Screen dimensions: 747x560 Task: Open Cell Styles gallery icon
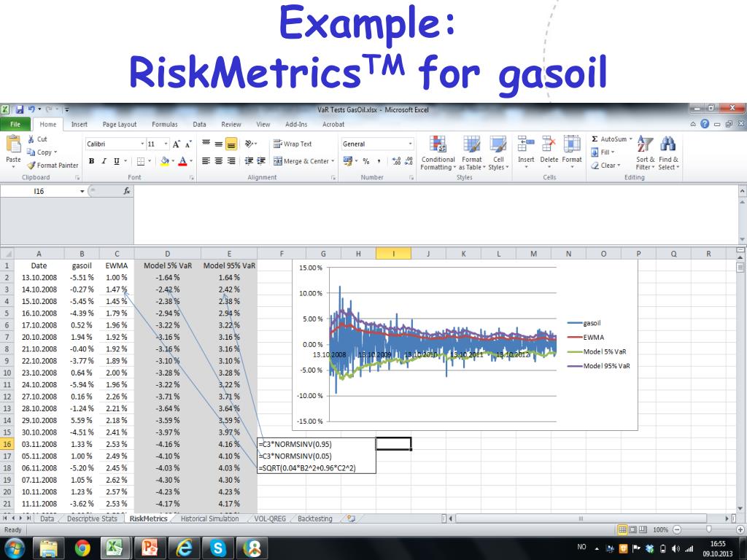(498, 144)
